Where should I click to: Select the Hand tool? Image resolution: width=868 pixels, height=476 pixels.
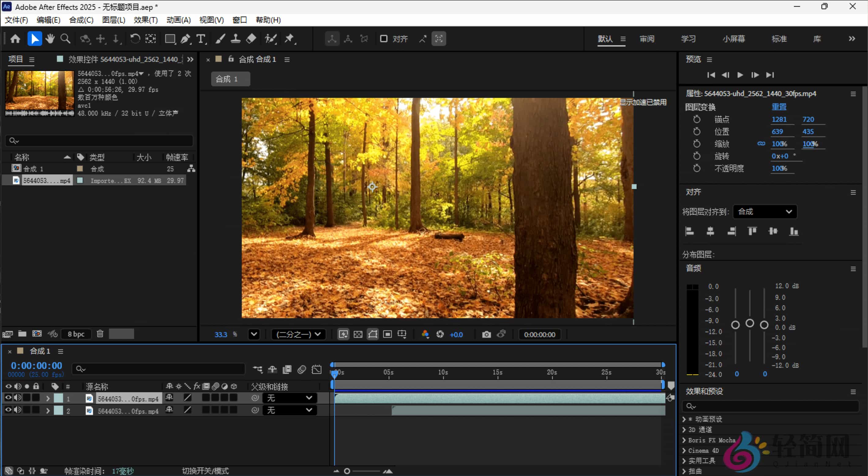tap(50, 39)
